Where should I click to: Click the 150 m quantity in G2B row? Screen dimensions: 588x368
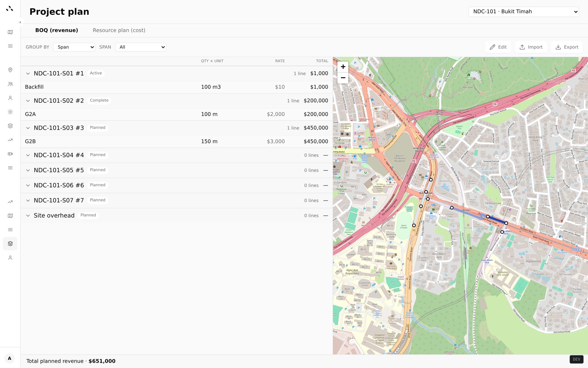[209, 141]
